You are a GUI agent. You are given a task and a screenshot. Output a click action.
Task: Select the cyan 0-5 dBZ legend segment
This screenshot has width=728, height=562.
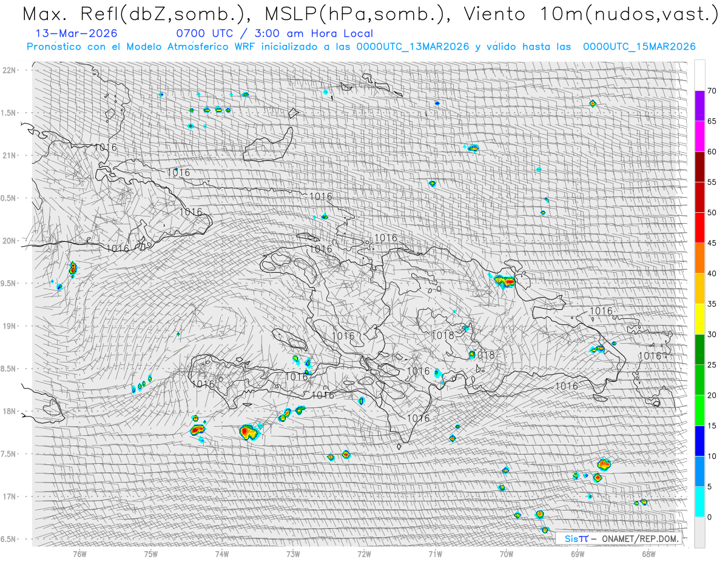click(699, 501)
